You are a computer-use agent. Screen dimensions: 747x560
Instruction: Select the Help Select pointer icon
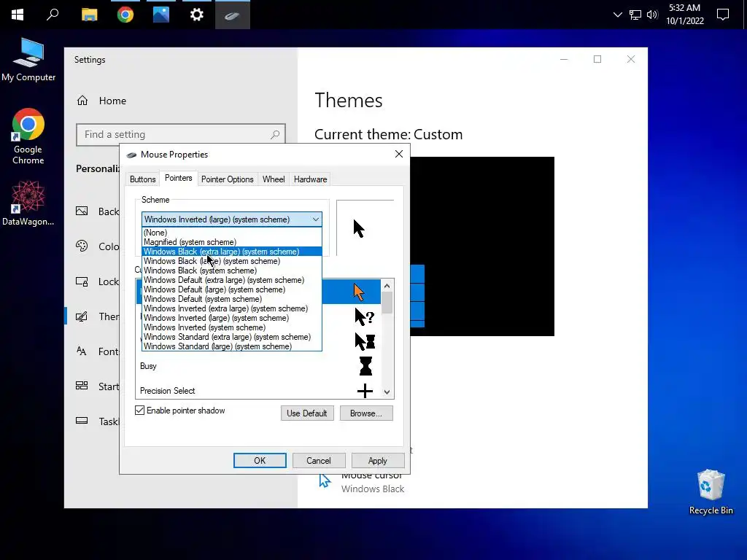tap(365, 316)
